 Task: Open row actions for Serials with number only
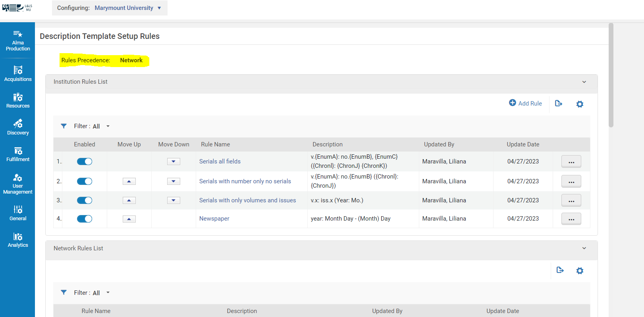(571, 181)
